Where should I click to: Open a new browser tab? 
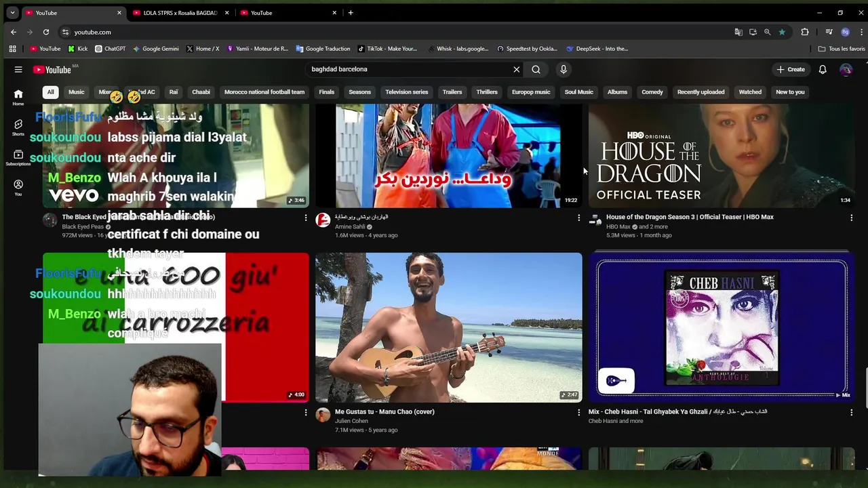pos(351,13)
